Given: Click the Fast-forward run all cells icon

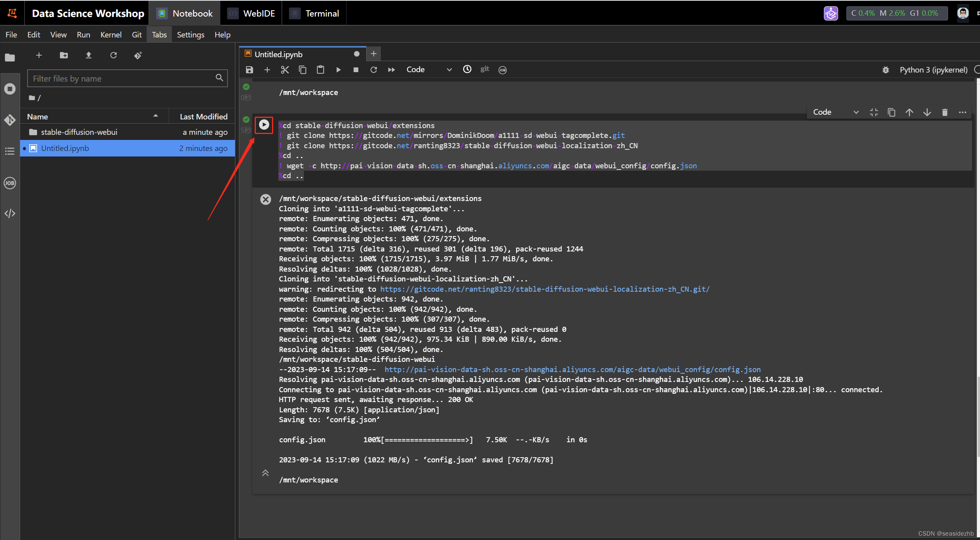Looking at the screenshot, I should click(x=393, y=69).
